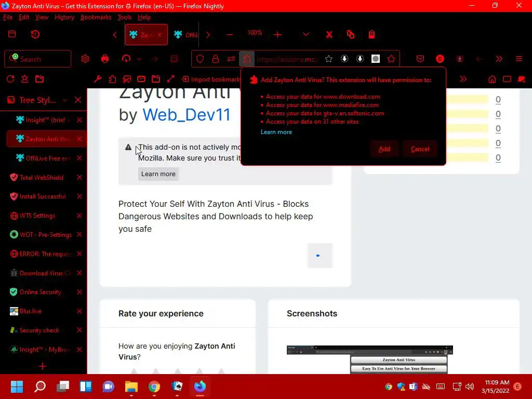Open the Zayton Anti Virus screenshot thumbnail
The height and width of the screenshot is (399, 532).
(x=369, y=360)
